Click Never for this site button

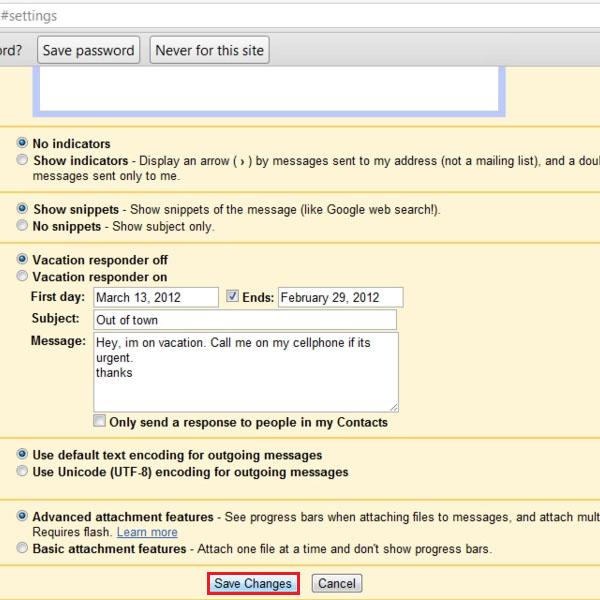click(209, 50)
